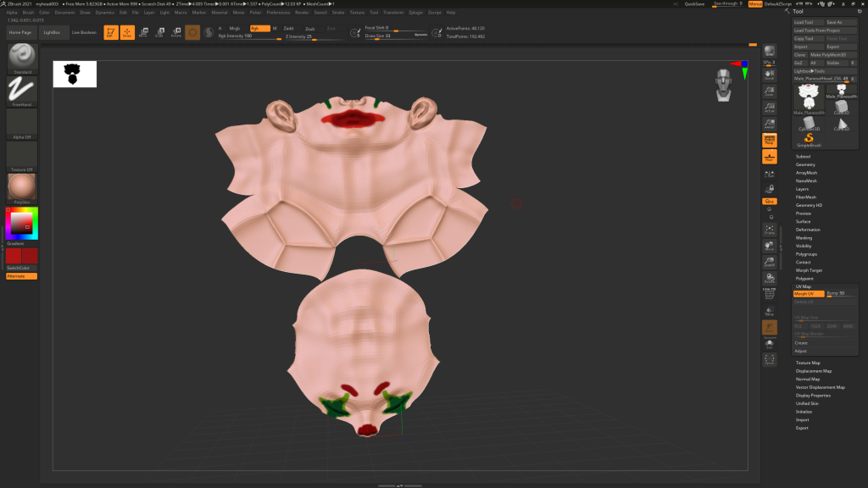
Task: Expand the Displacement Map section
Action: point(813,371)
